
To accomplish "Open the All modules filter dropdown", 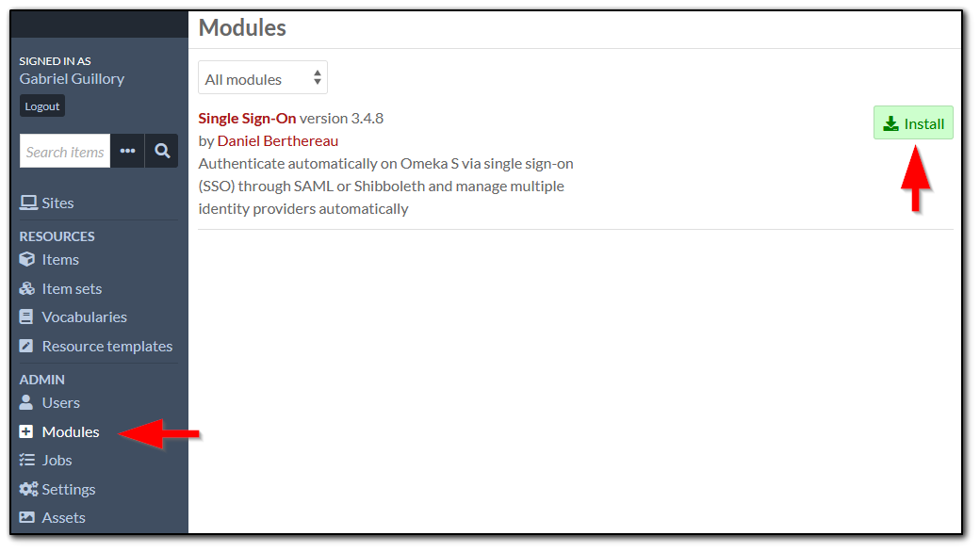I will (x=263, y=77).
